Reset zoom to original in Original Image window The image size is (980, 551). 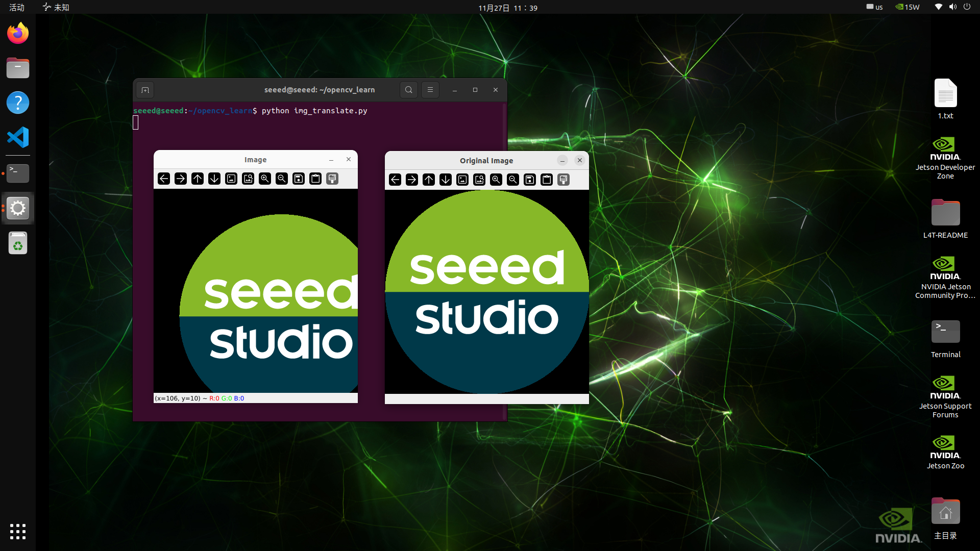[462, 180]
